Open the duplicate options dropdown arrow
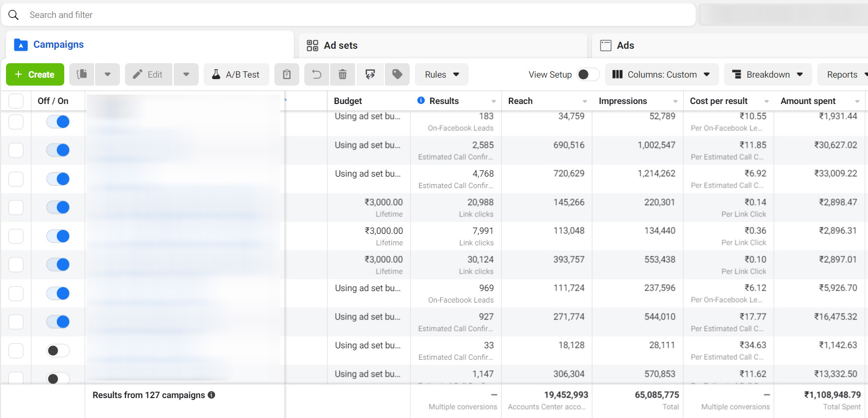This screenshot has width=868, height=418. click(108, 74)
